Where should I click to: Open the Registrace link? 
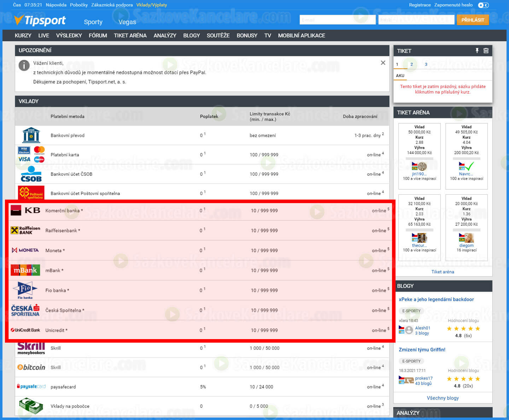(x=420, y=5)
